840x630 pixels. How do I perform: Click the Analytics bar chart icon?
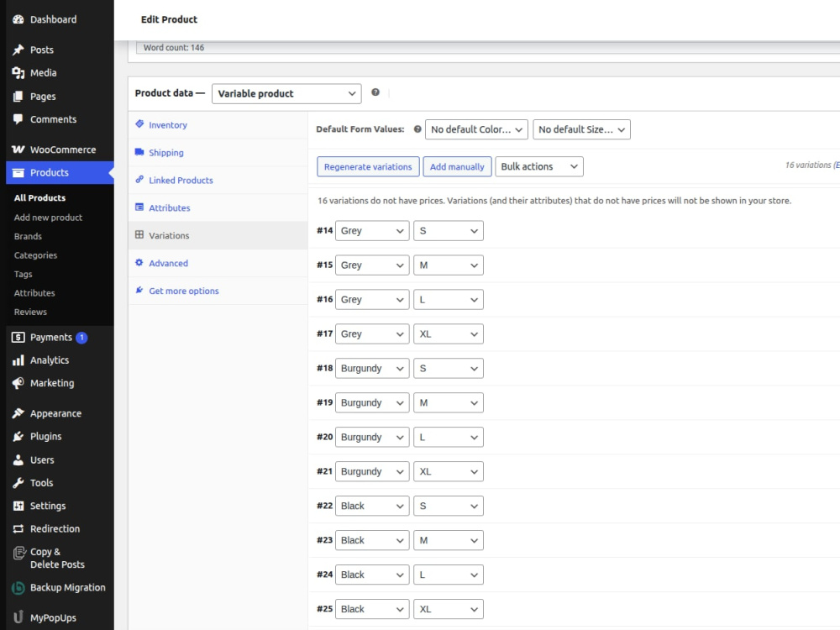[x=18, y=360]
